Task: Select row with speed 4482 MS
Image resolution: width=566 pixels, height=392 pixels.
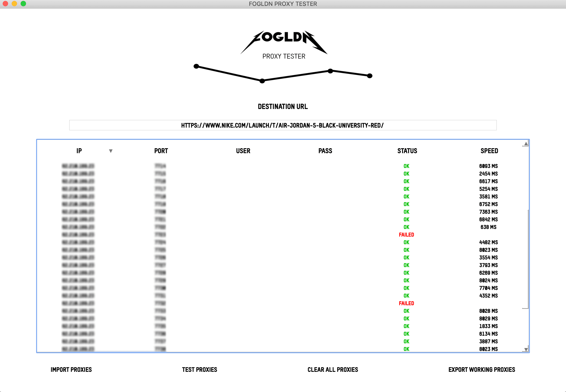Action: click(280, 242)
